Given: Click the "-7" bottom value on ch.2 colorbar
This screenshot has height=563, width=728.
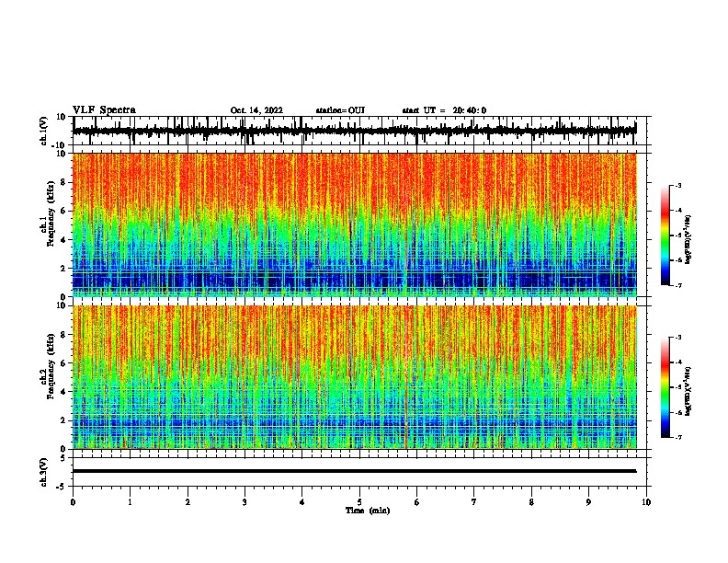Looking at the screenshot, I should pos(677,437).
